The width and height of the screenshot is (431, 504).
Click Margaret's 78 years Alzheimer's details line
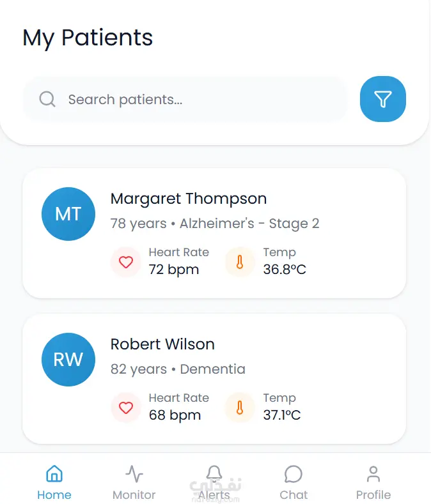pos(215,224)
